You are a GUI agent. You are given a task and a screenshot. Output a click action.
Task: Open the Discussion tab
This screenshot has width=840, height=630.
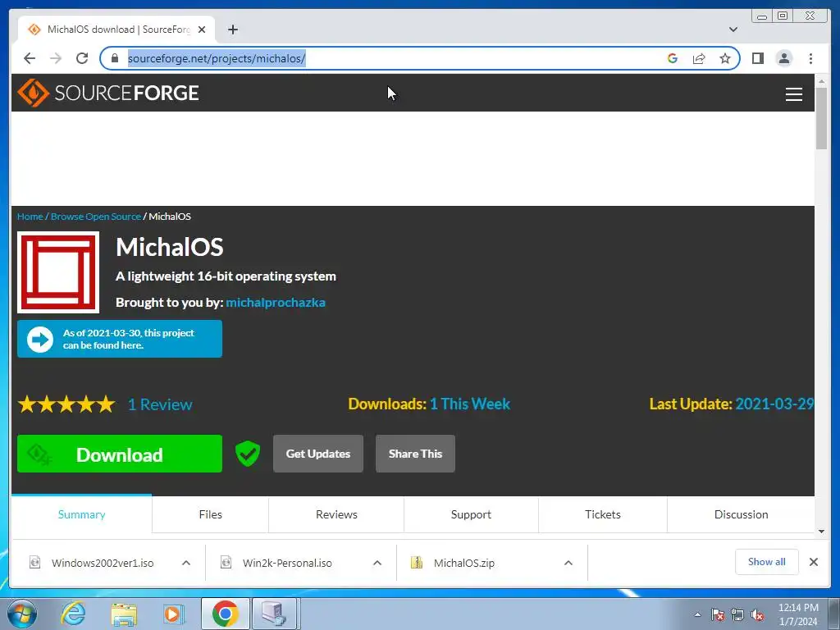click(741, 514)
